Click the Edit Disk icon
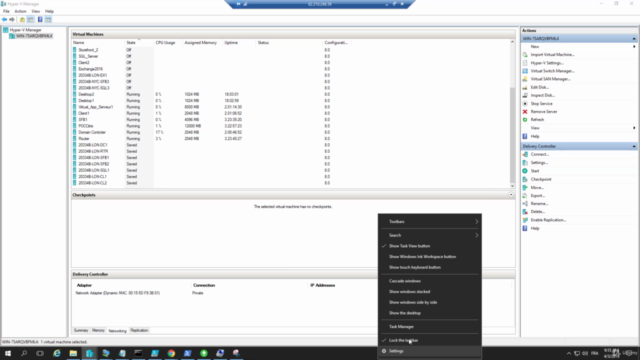The image size is (640, 360). pyautogui.click(x=525, y=87)
